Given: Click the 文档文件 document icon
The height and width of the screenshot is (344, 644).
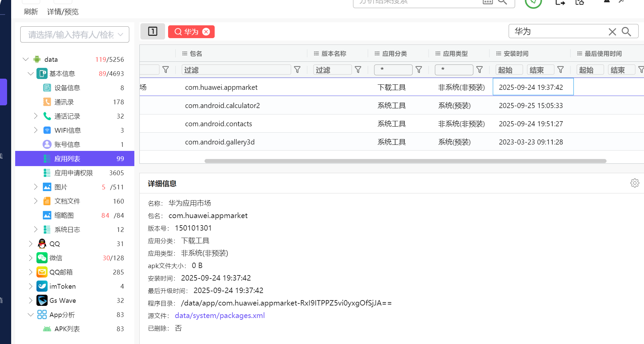Looking at the screenshot, I should click(47, 201).
